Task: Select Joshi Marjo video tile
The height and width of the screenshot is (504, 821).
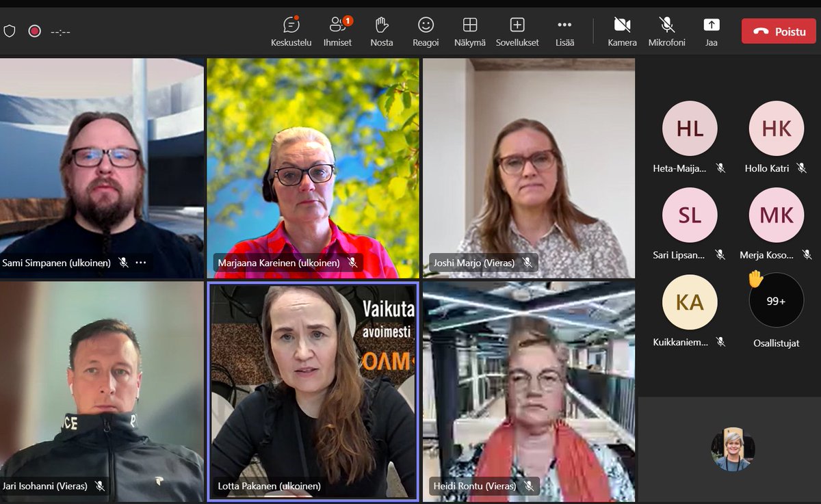Action: (x=529, y=168)
